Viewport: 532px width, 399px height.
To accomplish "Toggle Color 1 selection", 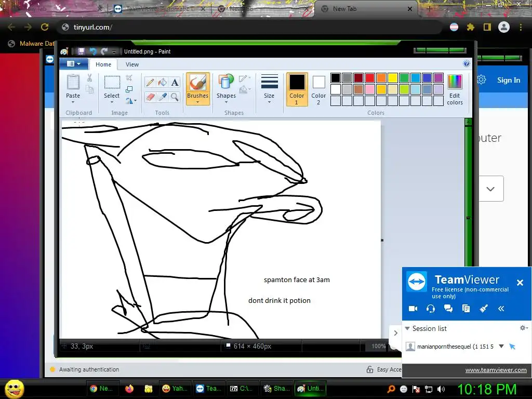I will (x=297, y=89).
